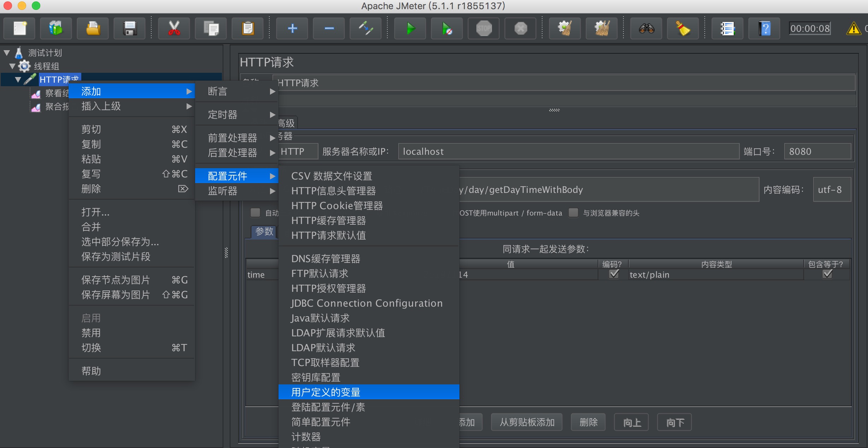Open the 断言 submenu
The image size is (868, 448).
click(x=236, y=92)
